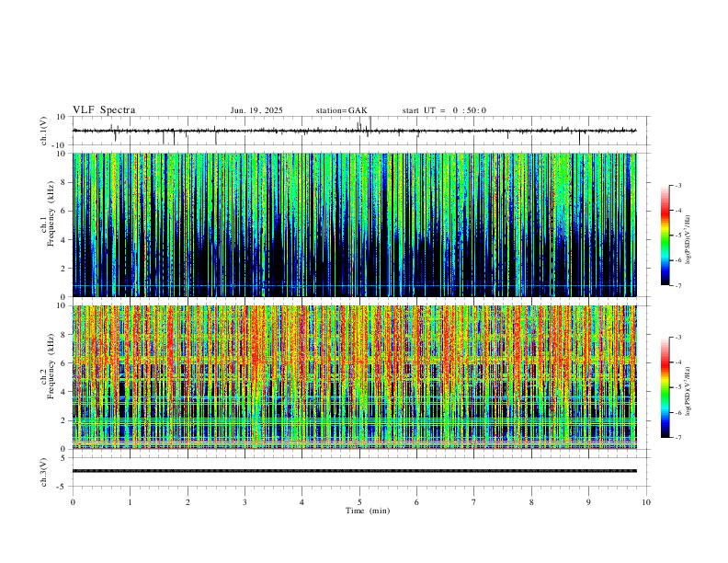This screenshot has width=728, height=563.
Task: Click the ch.2 "Frequency (kHz)" axis label
Action: click(51, 366)
